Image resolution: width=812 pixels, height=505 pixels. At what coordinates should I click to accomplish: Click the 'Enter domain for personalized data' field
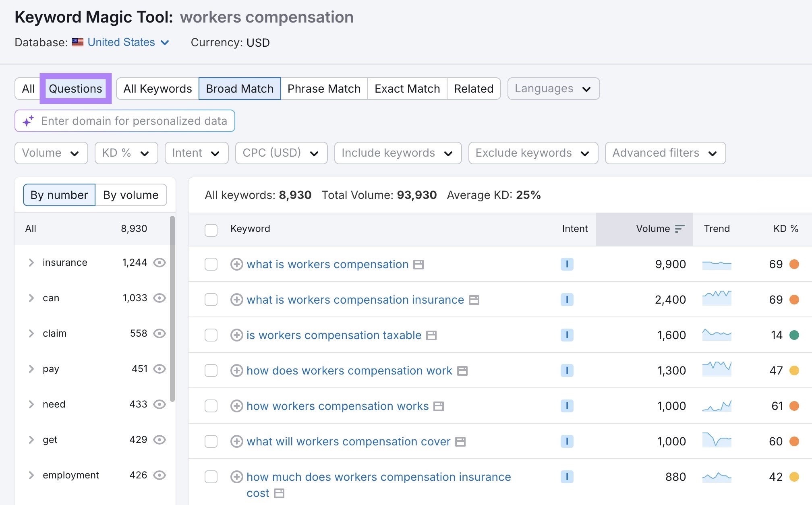click(125, 121)
